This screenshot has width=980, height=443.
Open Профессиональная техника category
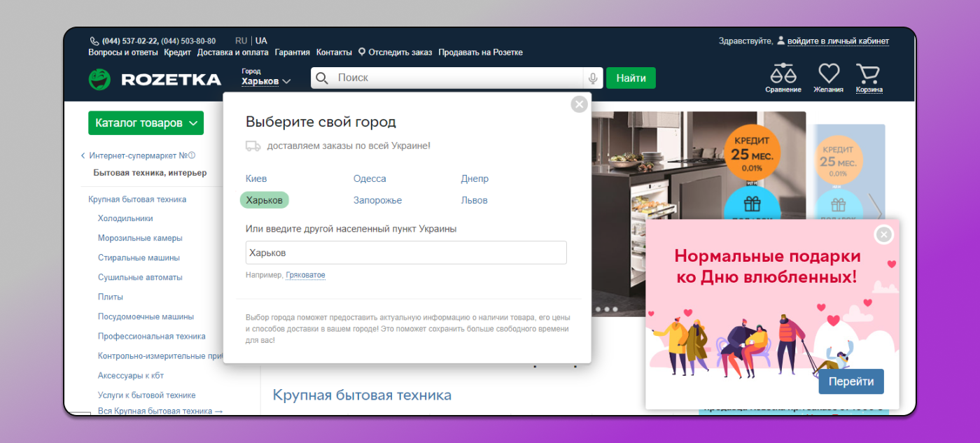152,336
